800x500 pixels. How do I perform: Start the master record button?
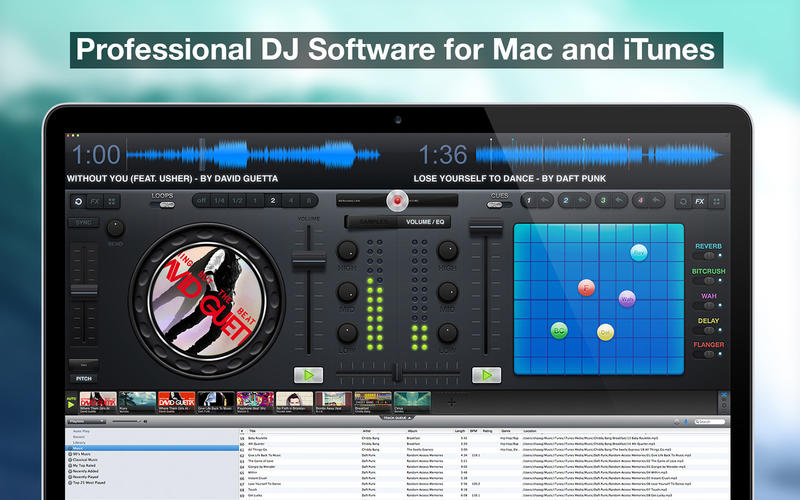(x=397, y=201)
